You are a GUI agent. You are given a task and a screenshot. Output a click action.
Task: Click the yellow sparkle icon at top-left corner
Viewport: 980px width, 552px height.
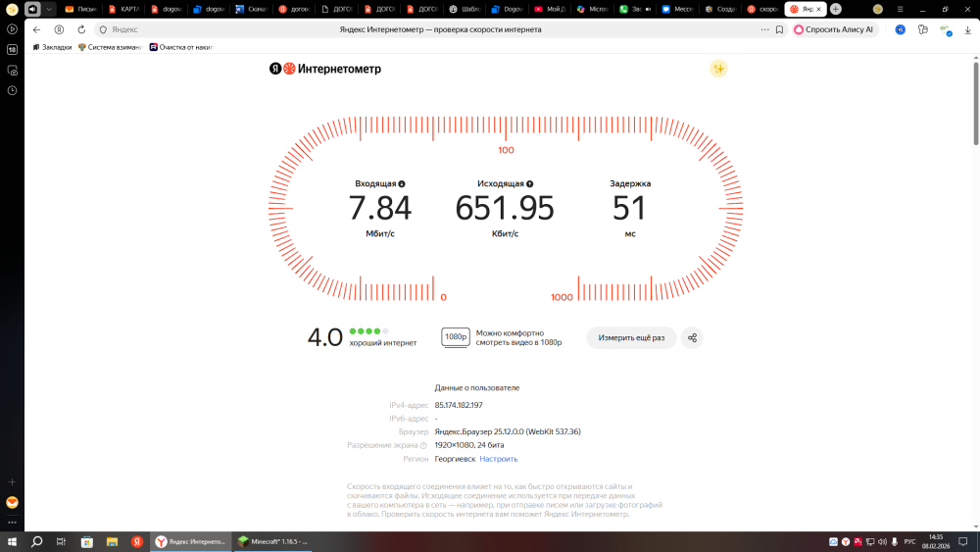tap(12, 9)
